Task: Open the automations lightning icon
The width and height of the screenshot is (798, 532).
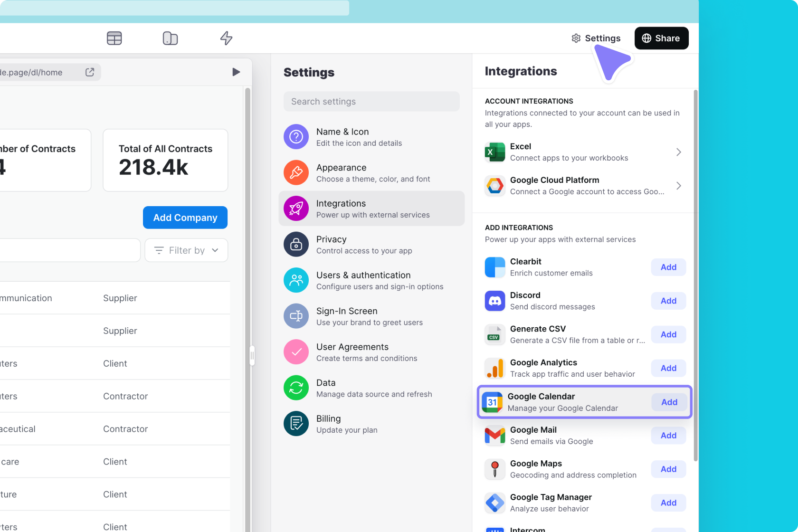Action: click(226, 38)
